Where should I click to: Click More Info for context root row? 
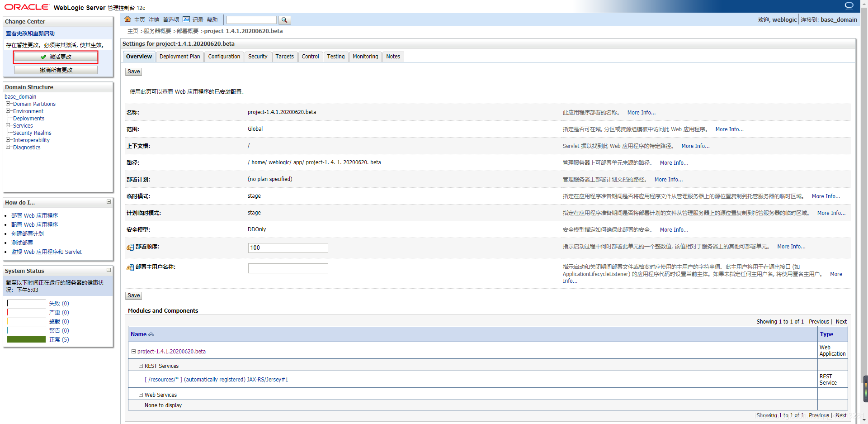click(x=695, y=146)
